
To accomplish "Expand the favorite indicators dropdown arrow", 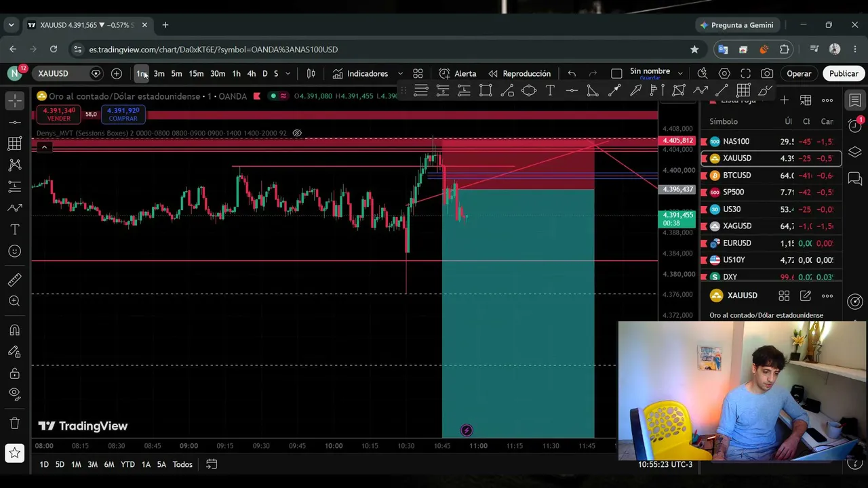I will [400, 73].
